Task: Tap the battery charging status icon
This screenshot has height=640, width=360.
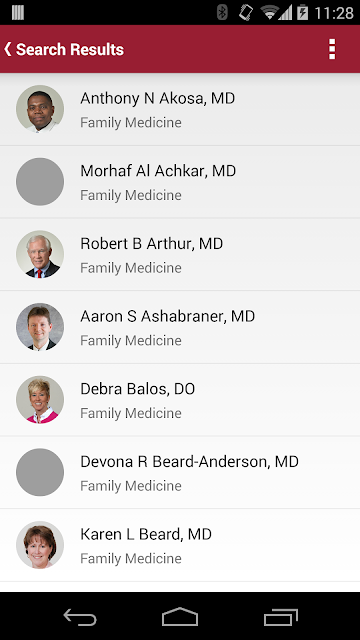Action: 302,13
